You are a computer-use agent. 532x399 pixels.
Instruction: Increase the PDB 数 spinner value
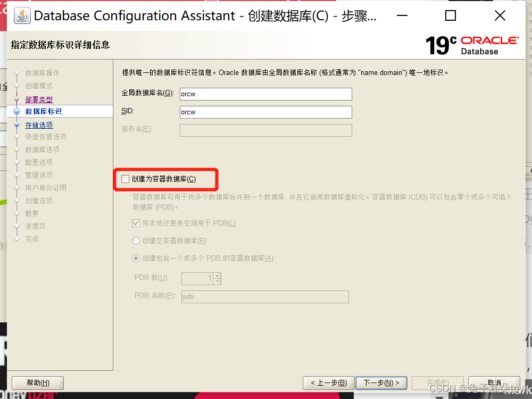click(217, 276)
